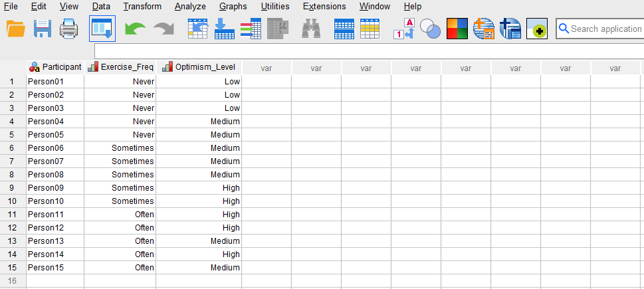This screenshot has height=289, width=644.
Task: Open the Extensions menu
Action: point(324,7)
